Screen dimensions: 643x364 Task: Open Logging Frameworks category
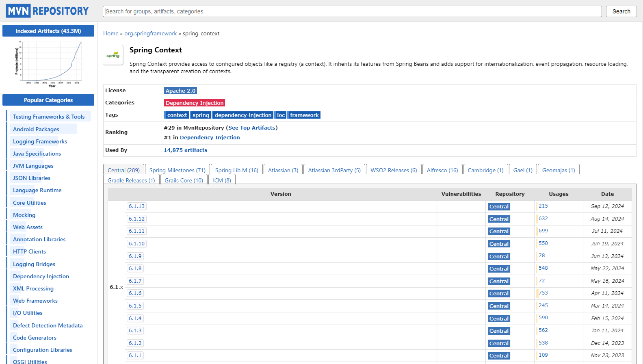pos(40,141)
